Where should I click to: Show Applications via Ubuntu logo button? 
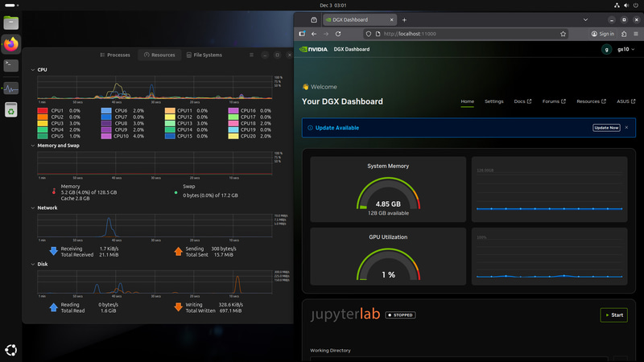coord(11,350)
